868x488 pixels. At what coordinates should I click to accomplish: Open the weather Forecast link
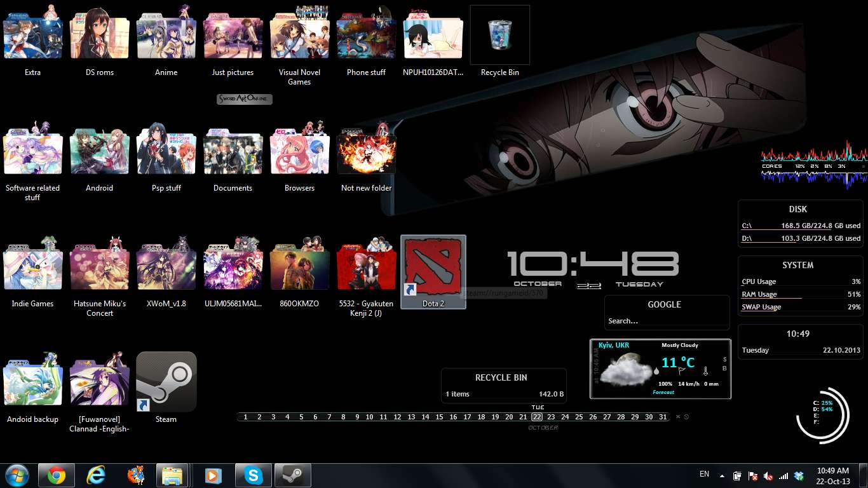[663, 392]
